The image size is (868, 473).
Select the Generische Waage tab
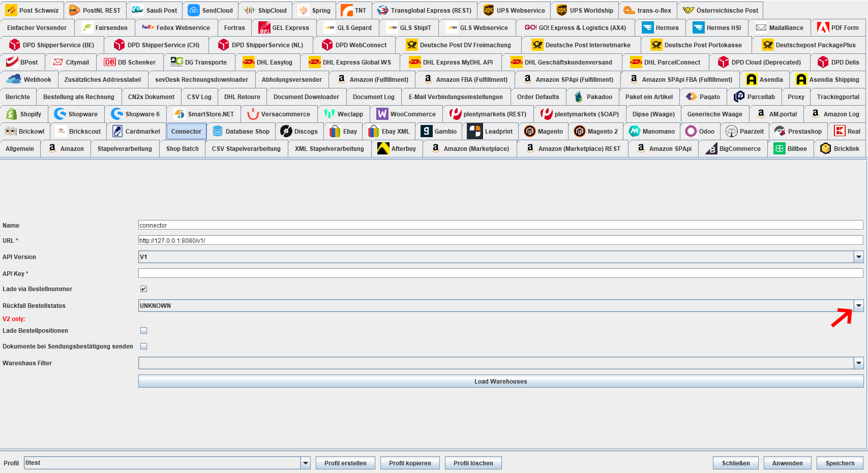[714, 114]
